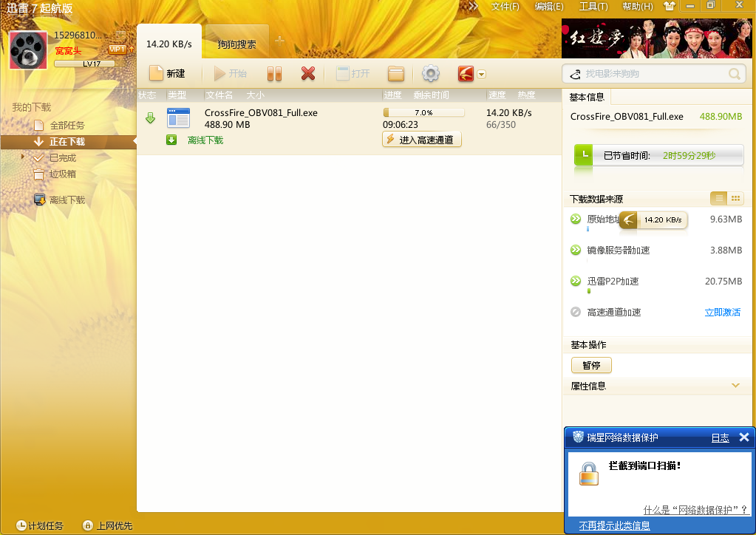Switch data sources to list view

point(719,198)
